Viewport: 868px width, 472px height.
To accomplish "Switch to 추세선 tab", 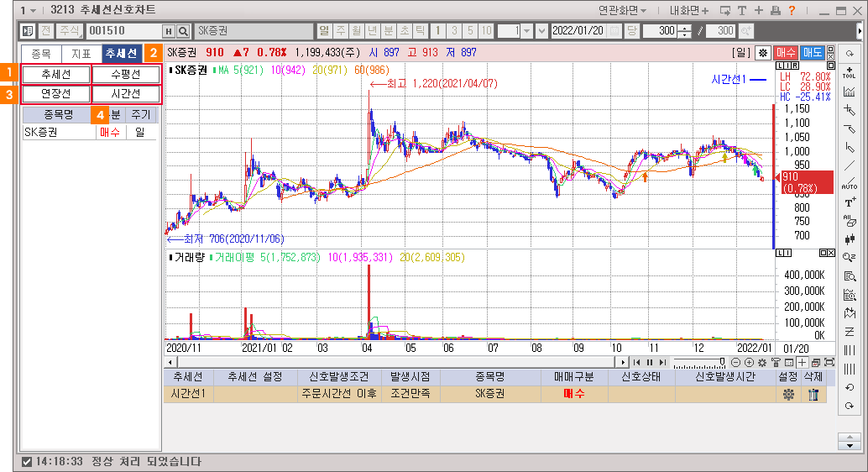I will pos(122,54).
